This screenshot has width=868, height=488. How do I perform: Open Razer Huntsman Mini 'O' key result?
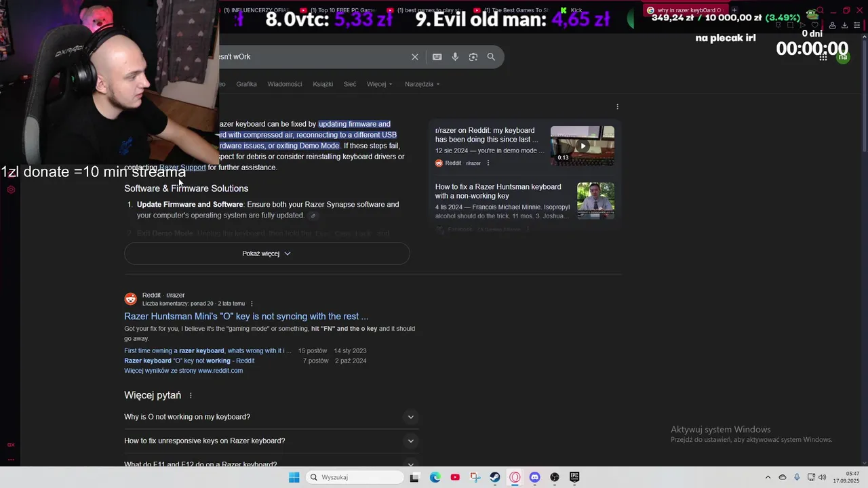tap(246, 317)
